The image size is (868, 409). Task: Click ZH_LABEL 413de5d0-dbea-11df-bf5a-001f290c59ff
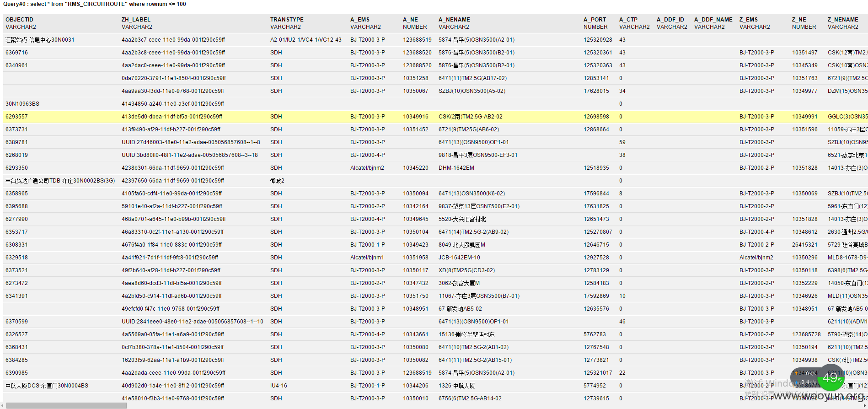172,117
